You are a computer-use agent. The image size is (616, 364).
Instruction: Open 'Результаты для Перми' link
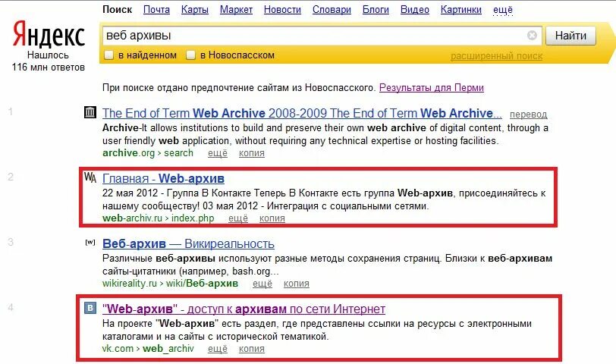tap(432, 87)
